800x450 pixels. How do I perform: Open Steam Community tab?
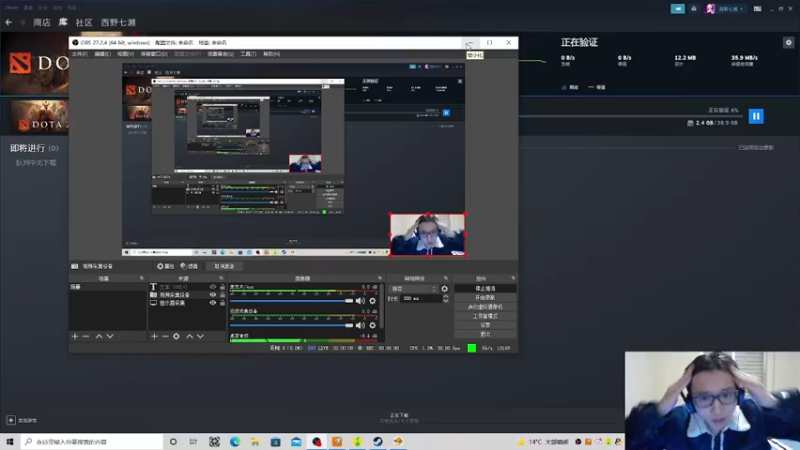84,22
